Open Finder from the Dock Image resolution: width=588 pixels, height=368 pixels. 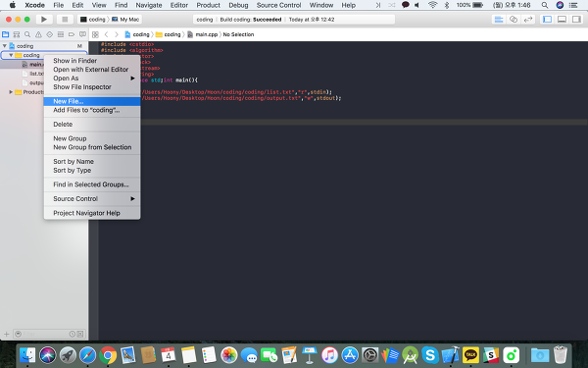point(27,355)
